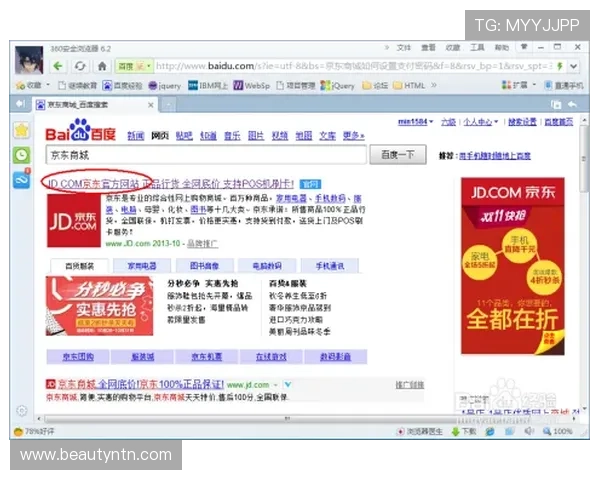This screenshot has height=480, width=600.
Task: Open sidebar settings gear icon
Action: tap(22, 411)
